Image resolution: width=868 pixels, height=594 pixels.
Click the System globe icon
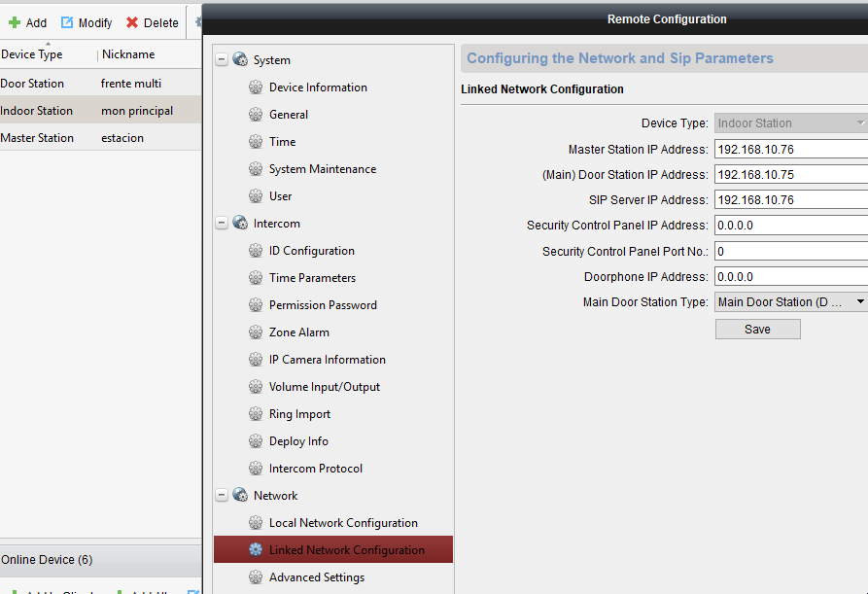tap(240, 59)
